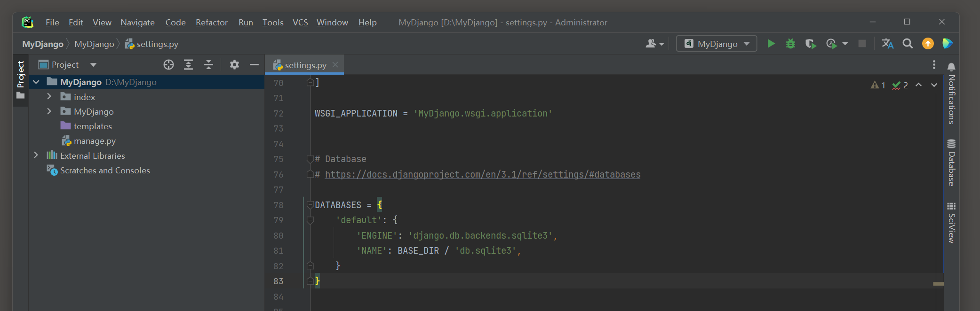Viewport: 980px width, 311px height.
Task: Click the PyCharm logo icon
Action: pos(27,22)
